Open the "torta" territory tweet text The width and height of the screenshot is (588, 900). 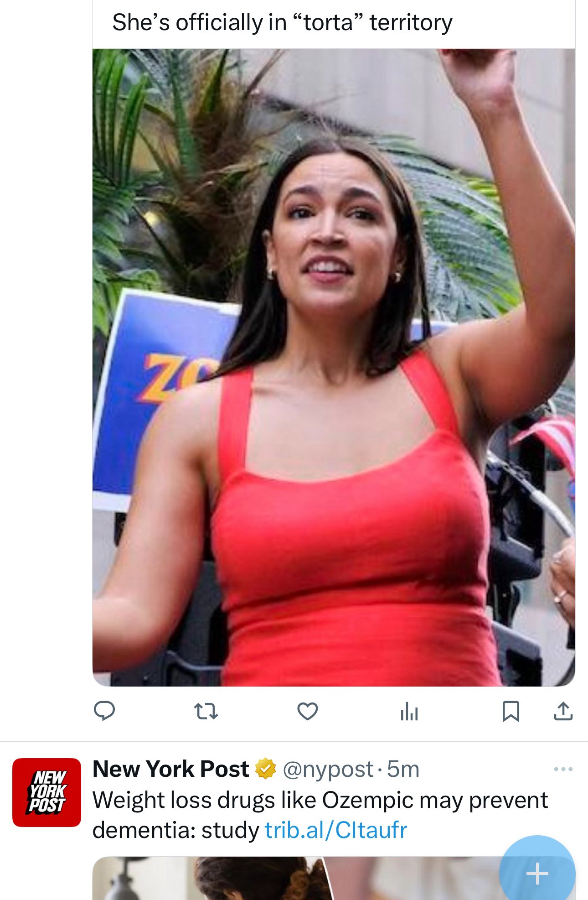click(x=282, y=22)
